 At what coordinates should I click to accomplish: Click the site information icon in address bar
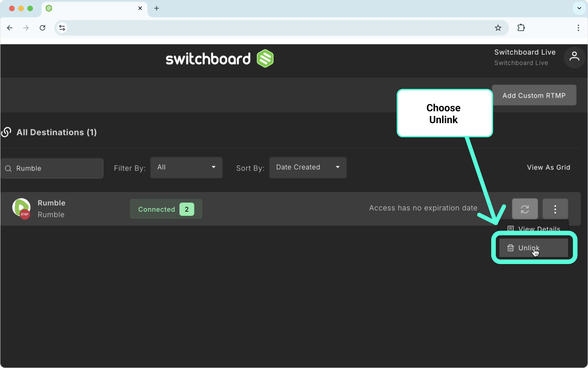(x=62, y=28)
